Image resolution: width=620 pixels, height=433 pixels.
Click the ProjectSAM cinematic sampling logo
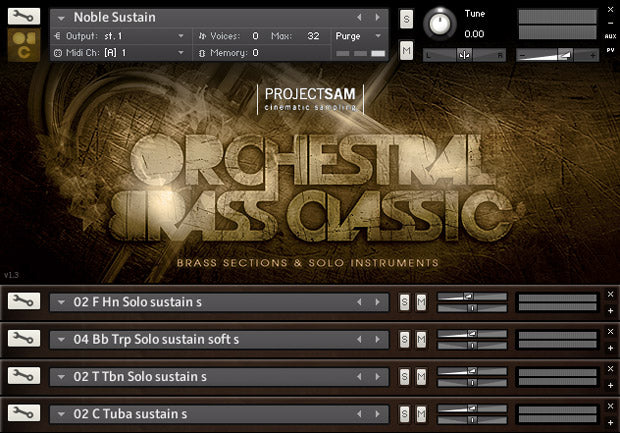tap(310, 99)
